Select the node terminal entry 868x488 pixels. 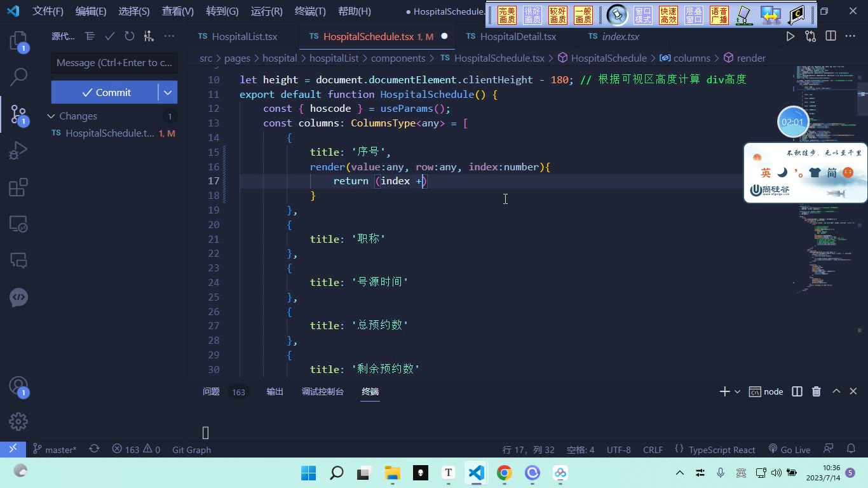[766, 391]
